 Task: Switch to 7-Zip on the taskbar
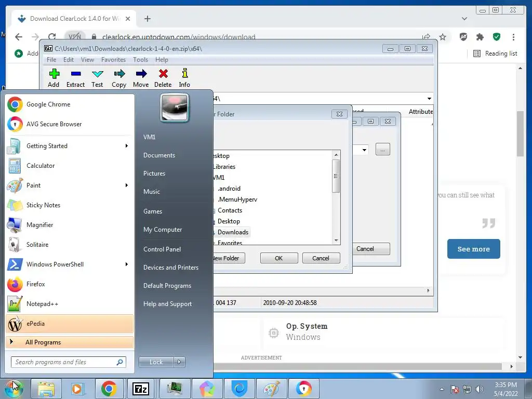(x=141, y=389)
